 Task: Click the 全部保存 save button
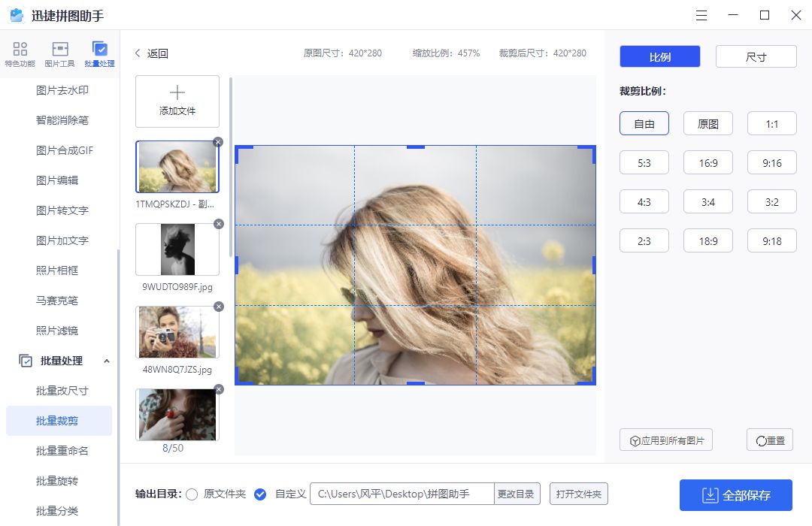[x=736, y=495]
